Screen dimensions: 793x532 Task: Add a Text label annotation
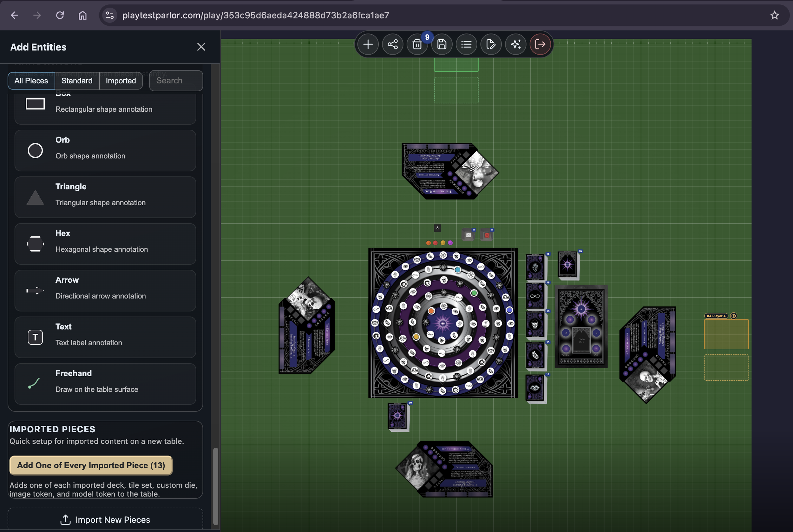[105, 337]
